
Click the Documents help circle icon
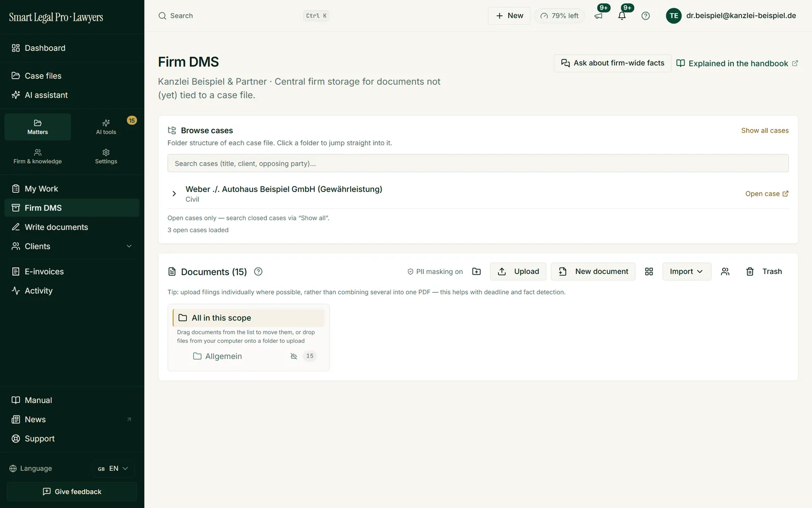(x=258, y=271)
